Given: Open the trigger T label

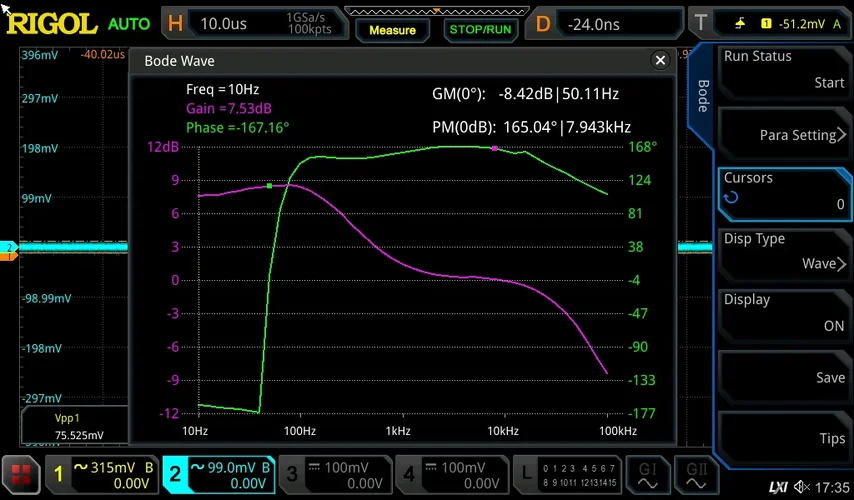Looking at the screenshot, I should pos(701,23).
